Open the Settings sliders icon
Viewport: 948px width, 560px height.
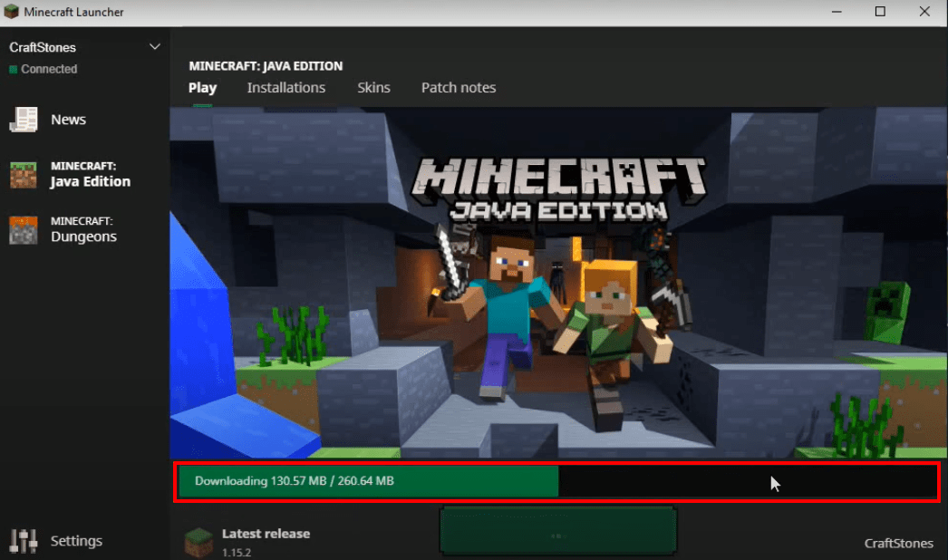pos(24,541)
